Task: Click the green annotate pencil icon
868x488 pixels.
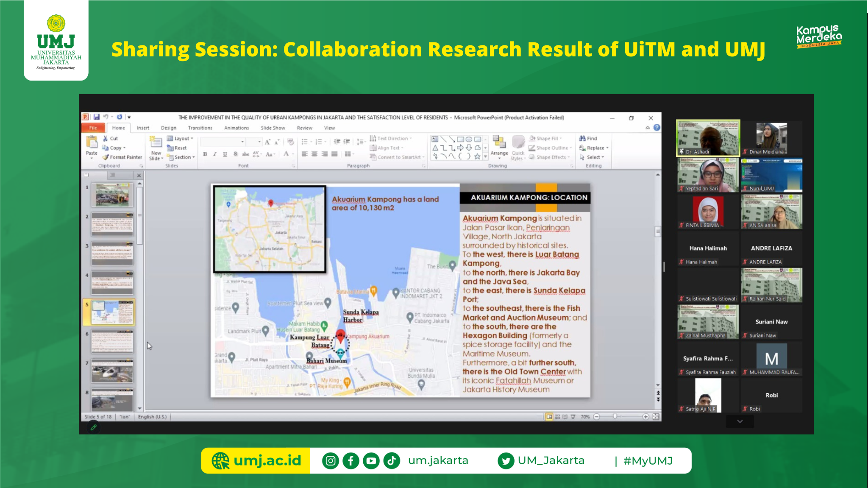Action: [94, 427]
